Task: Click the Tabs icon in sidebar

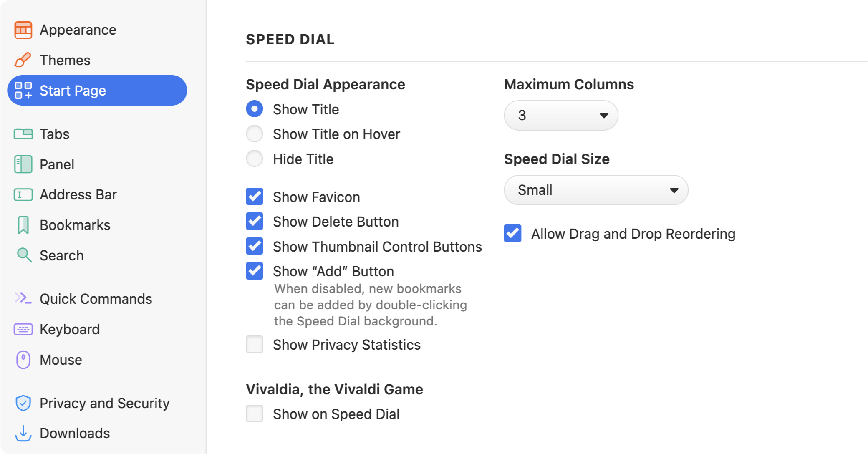Action: pos(23,134)
